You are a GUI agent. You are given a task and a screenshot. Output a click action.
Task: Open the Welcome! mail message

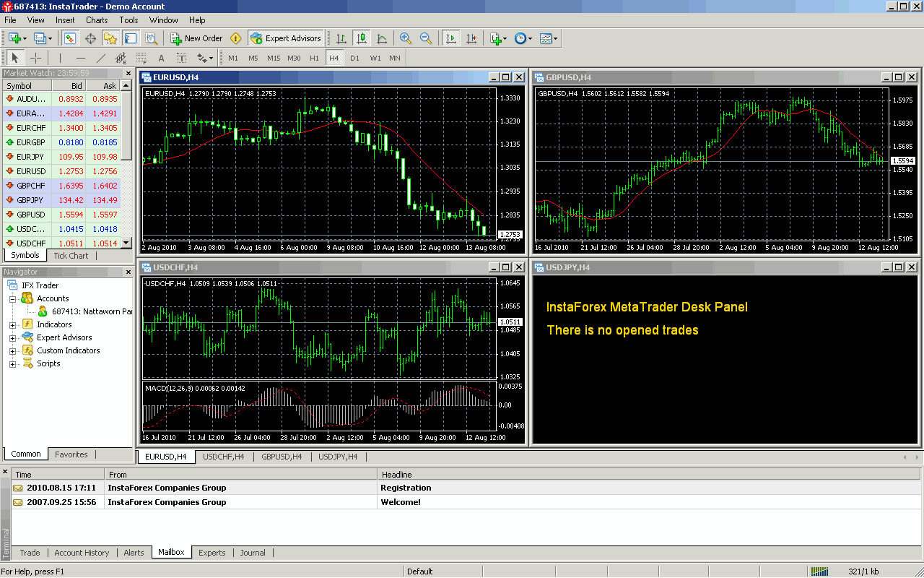tap(466, 502)
